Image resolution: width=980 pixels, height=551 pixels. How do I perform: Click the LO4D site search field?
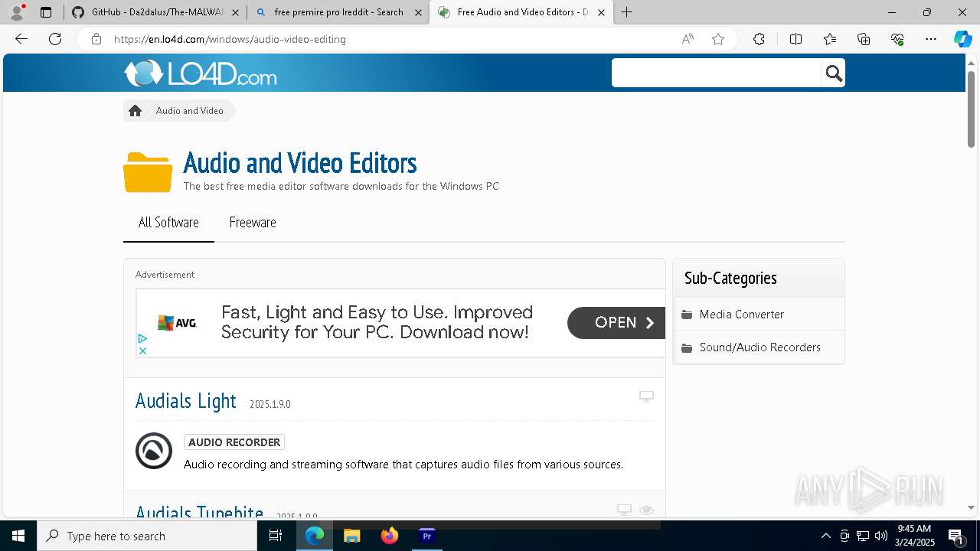tap(717, 73)
